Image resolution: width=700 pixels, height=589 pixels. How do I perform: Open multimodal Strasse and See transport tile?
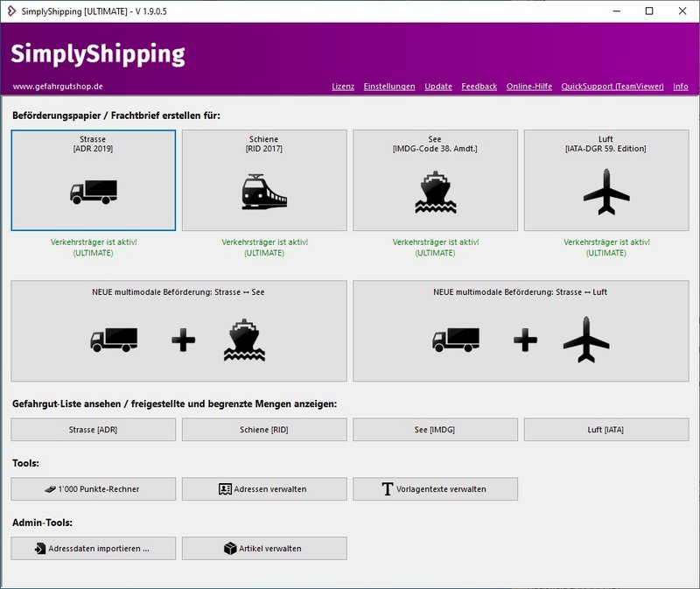point(178,331)
